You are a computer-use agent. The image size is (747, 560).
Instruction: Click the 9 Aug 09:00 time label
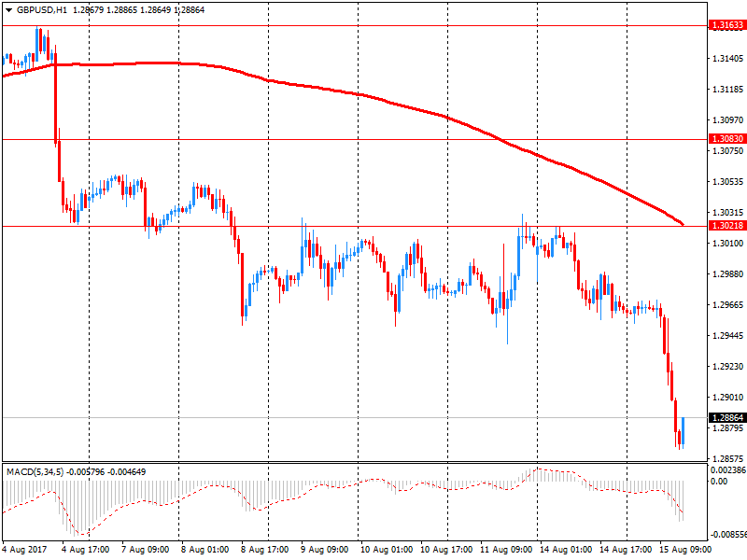(324, 550)
